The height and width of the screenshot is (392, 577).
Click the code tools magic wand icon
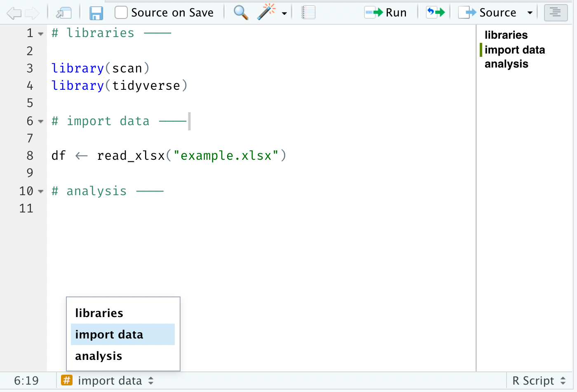pos(267,12)
